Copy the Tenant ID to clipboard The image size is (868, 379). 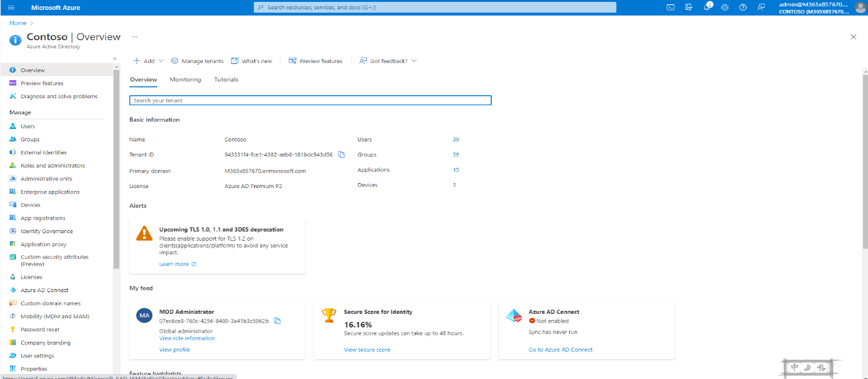[341, 155]
